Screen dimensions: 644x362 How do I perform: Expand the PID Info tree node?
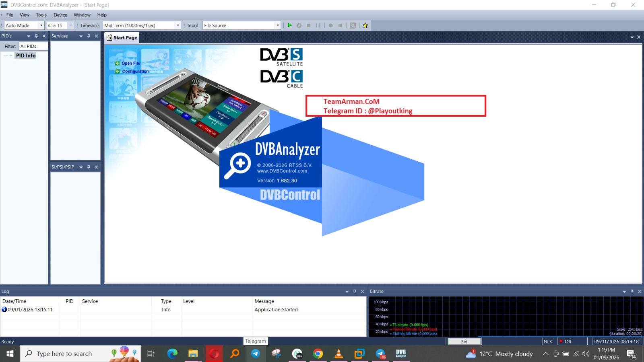[10, 56]
